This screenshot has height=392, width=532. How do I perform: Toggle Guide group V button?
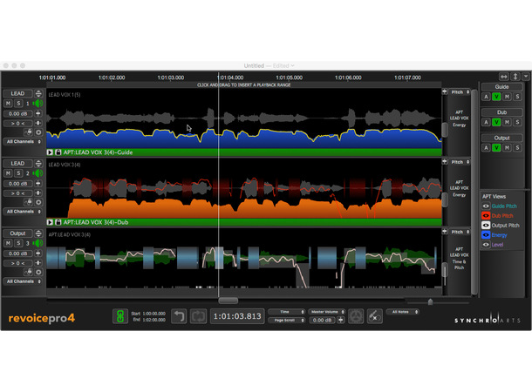point(496,97)
